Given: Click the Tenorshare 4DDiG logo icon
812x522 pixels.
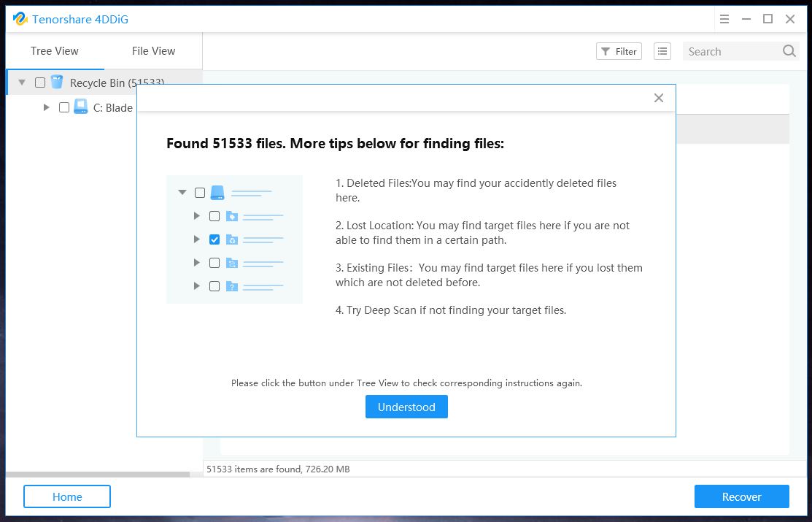Looking at the screenshot, I should click(x=20, y=19).
